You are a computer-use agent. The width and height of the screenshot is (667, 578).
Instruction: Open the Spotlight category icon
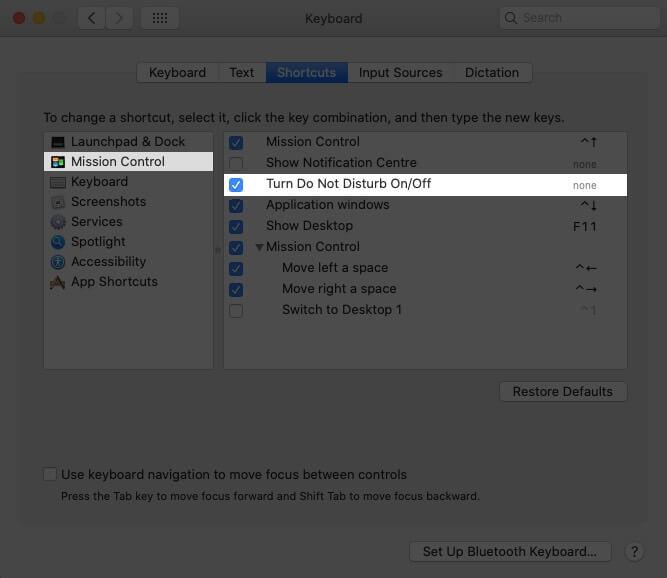click(x=58, y=242)
